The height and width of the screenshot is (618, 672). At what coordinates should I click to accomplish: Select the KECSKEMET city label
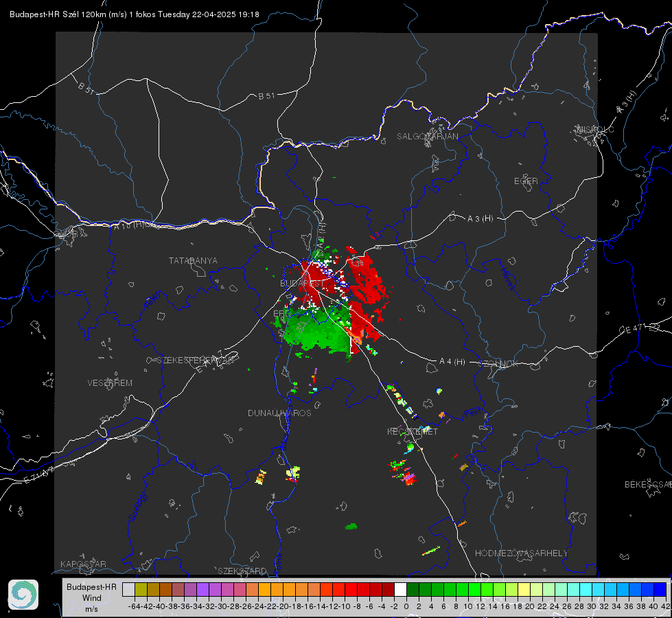[413, 431]
